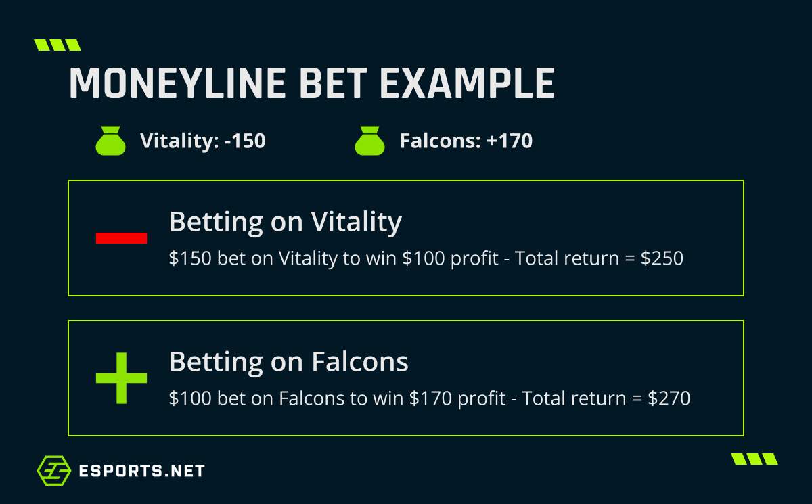Click the Betting on Falcons heading
812x504 pixels.
[289, 363]
